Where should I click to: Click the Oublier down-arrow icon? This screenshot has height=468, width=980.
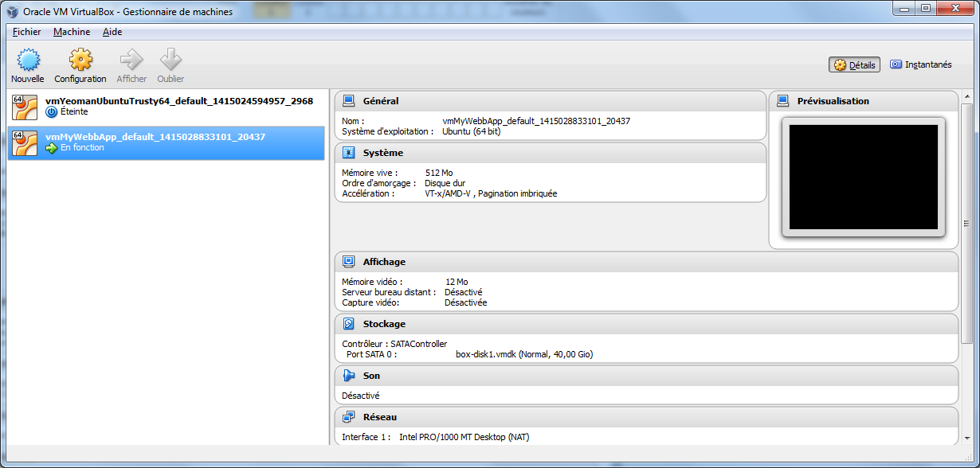[171, 60]
